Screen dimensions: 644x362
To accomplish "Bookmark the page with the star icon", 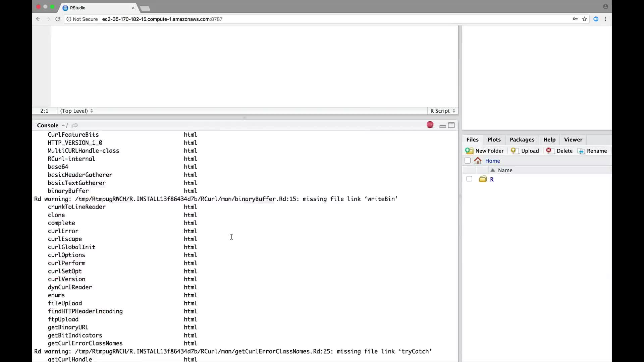I will pos(585,19).
